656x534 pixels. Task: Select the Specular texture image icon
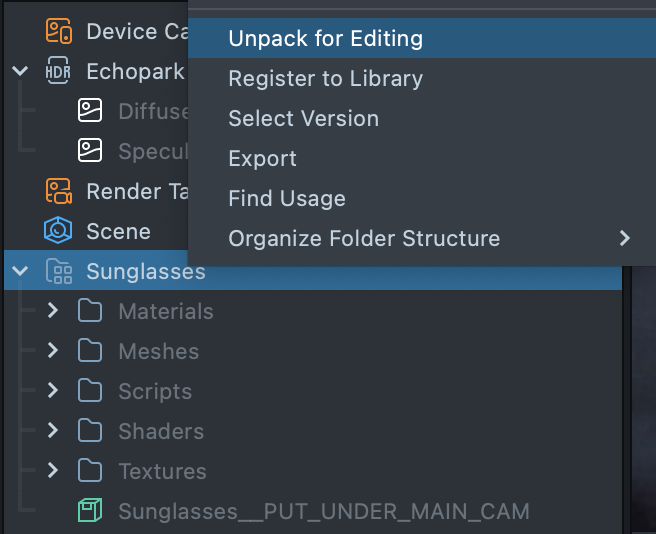click(x=90, y=151)
